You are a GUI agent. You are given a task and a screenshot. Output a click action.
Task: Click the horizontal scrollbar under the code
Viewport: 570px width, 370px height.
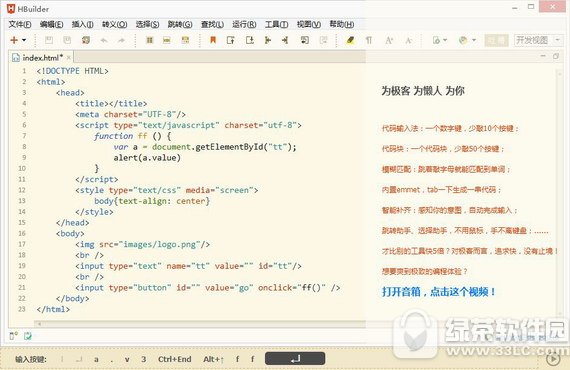(200, 323)
